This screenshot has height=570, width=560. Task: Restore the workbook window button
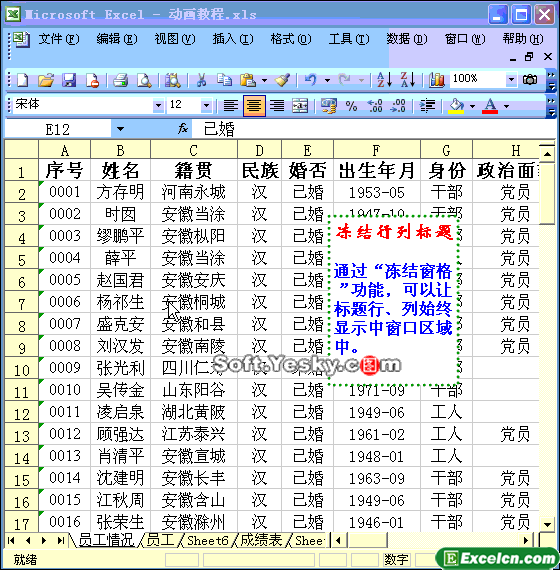pos(529,56)
